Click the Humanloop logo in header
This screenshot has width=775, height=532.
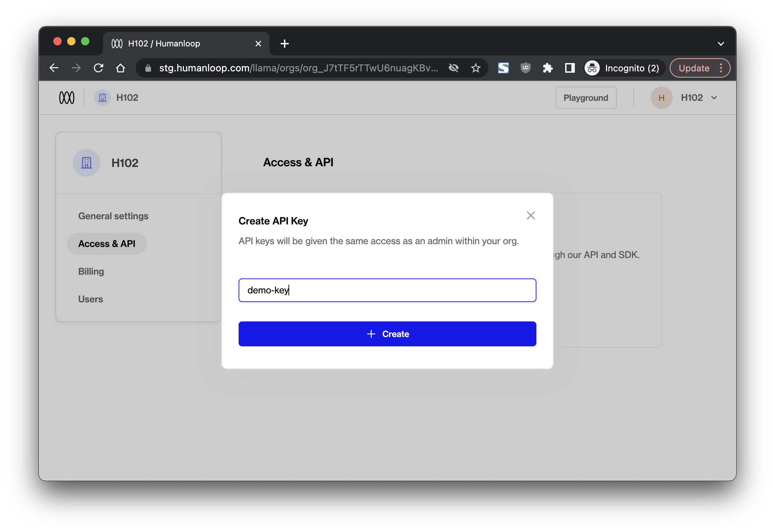tap(67, 98)
